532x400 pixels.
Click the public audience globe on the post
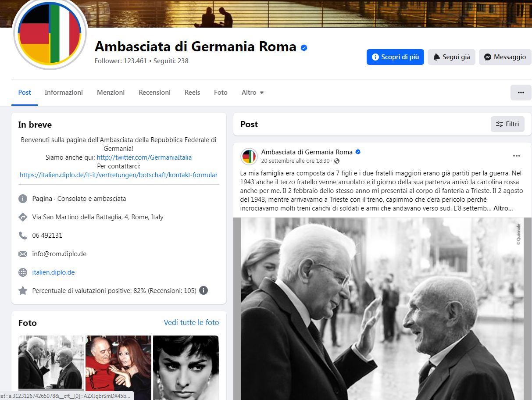(337, 161)
